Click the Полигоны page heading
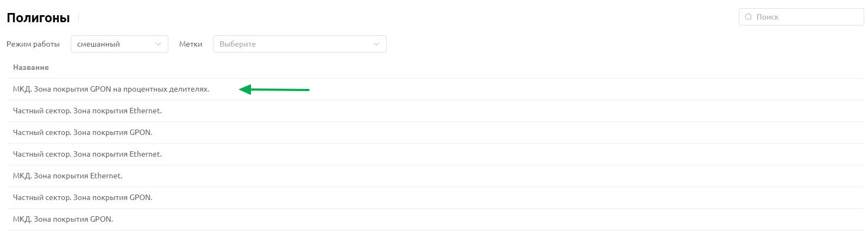 pyautogui.click(x=38, y=18)
